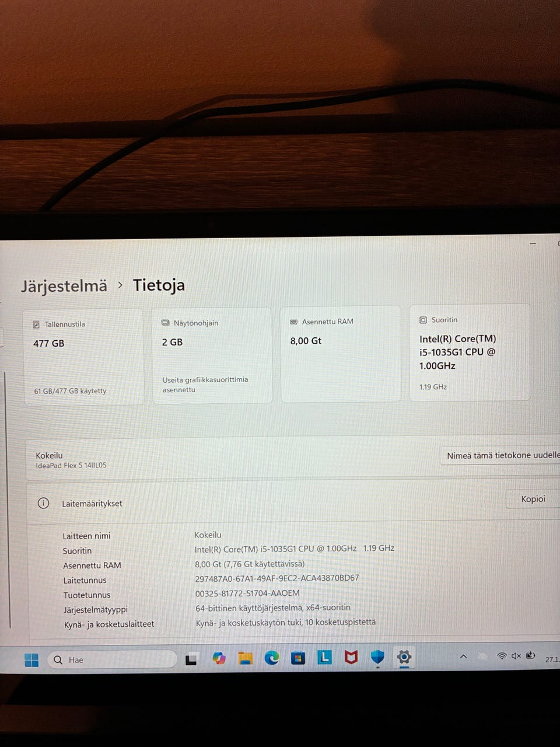Image resolution: width=560 pixels, height=747 pixels.
Task: Click the Settings gear in the taskbar
Action: [404, 657]
